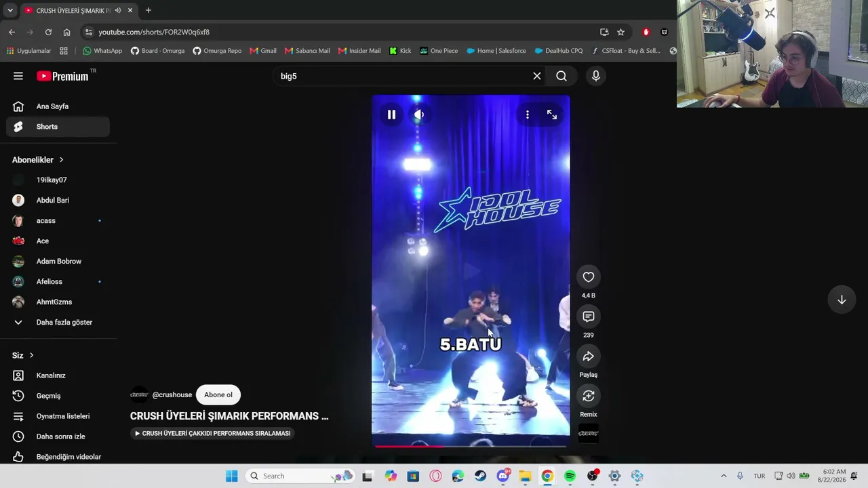Share this Short using Paylaş icon
Viewport: 868px width, 488px height.
coord(589,356)
